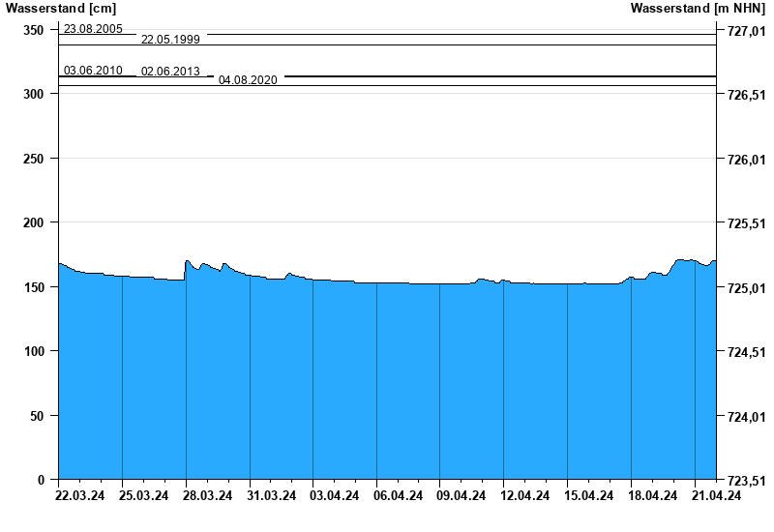Click the 727,01 right axis value
Viewport: 774px width, 532px height.
click(746, 31)
